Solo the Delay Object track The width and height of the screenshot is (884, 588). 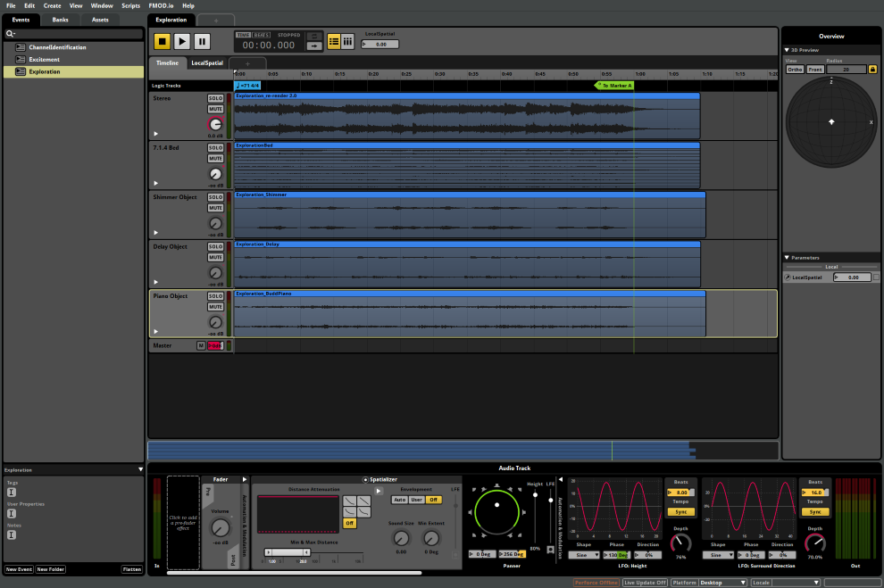coord(215,246)
